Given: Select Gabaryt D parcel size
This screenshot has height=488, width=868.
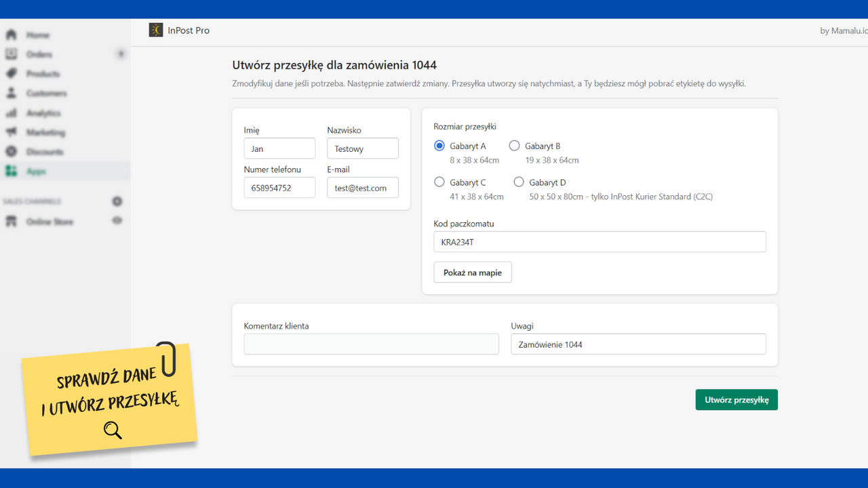Looking at the screenshot, I should click(x=519, y=182).
